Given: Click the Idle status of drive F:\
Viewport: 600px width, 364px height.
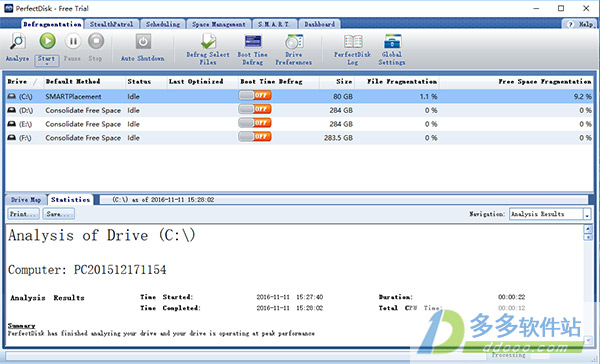Looking at the screenshot, I should point(134,138).
